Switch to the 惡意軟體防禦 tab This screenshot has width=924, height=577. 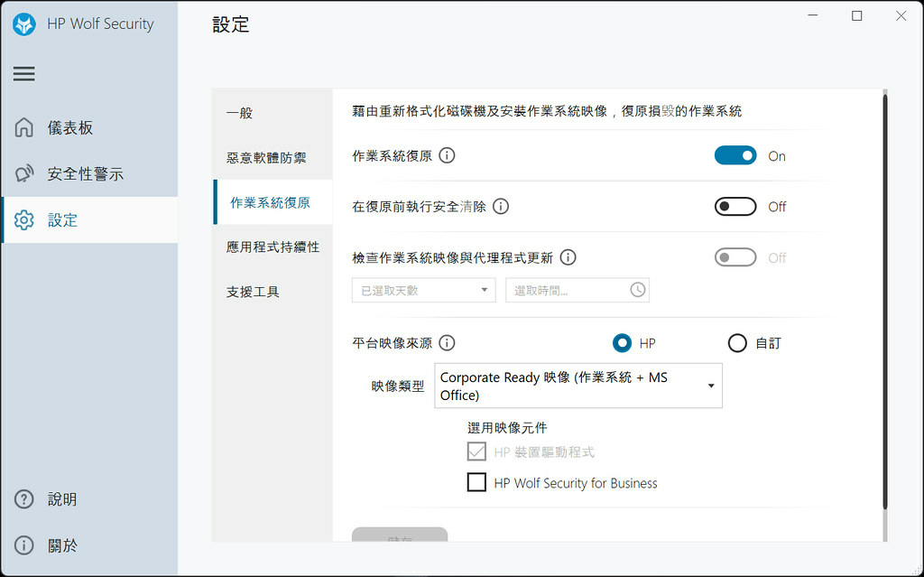coord(273,157)
